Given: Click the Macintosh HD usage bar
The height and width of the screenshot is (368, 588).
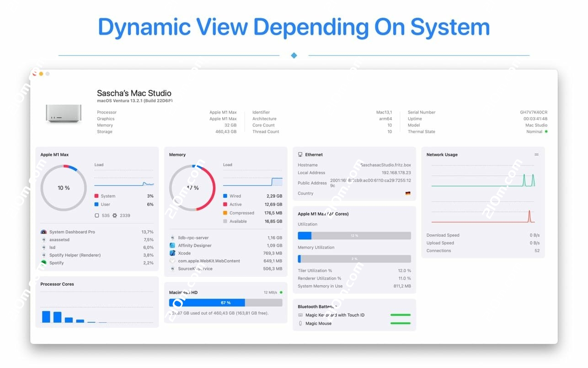Looking at the screenshot, I should pos(226,303).
